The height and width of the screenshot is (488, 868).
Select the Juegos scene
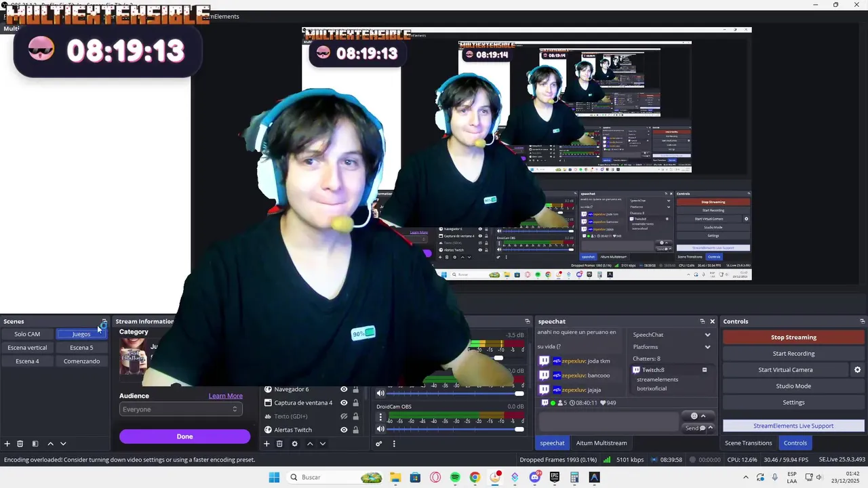(81, 334)
